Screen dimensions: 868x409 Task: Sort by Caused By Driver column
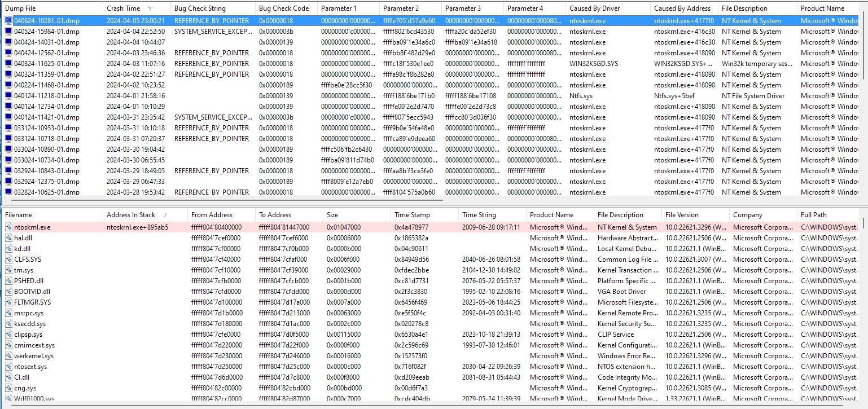(x=608, y=8)
